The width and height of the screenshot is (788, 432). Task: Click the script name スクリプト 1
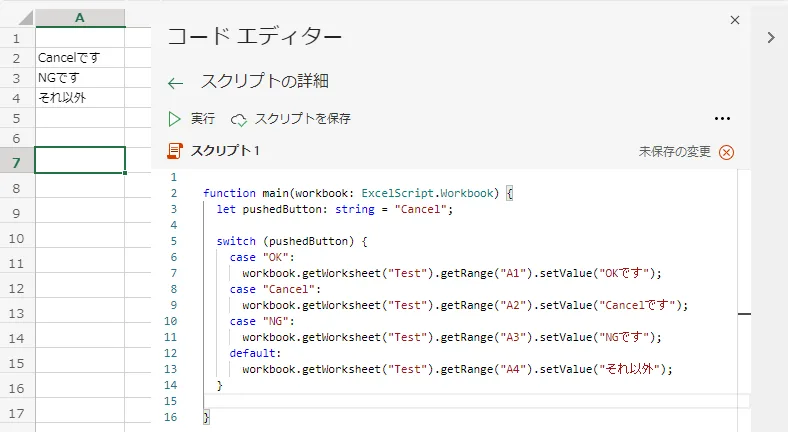(225, 151)
